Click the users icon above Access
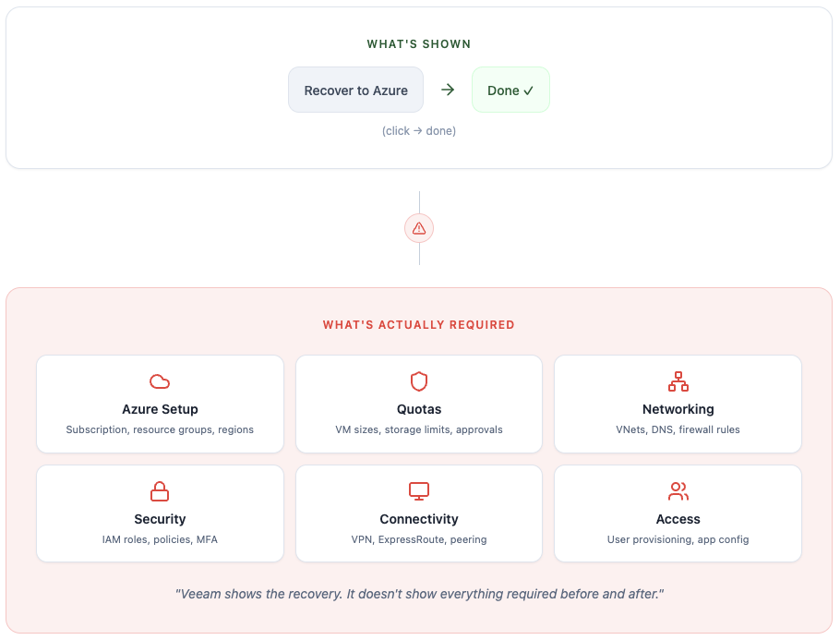 pos(678,491)
